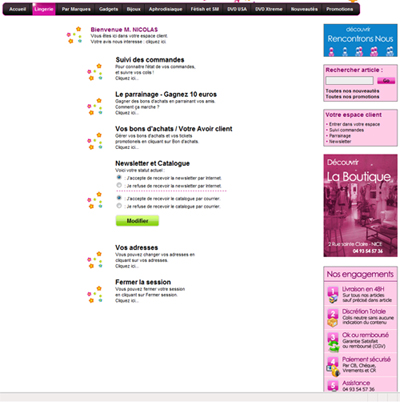Click the pink Go search button
This screenshot has width=400, height=402.
click(386, 80)
